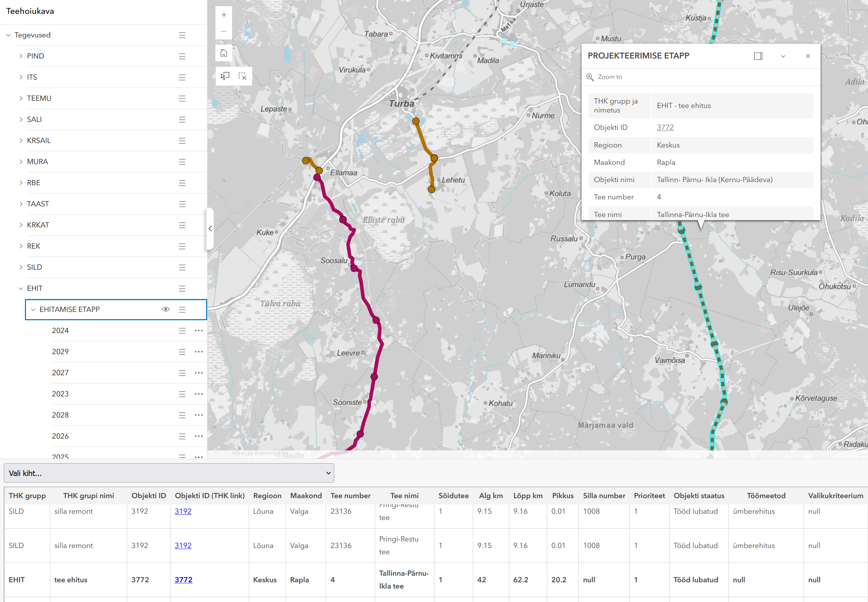
Task: Activate the select features tool
Action: tap(225, 76)
